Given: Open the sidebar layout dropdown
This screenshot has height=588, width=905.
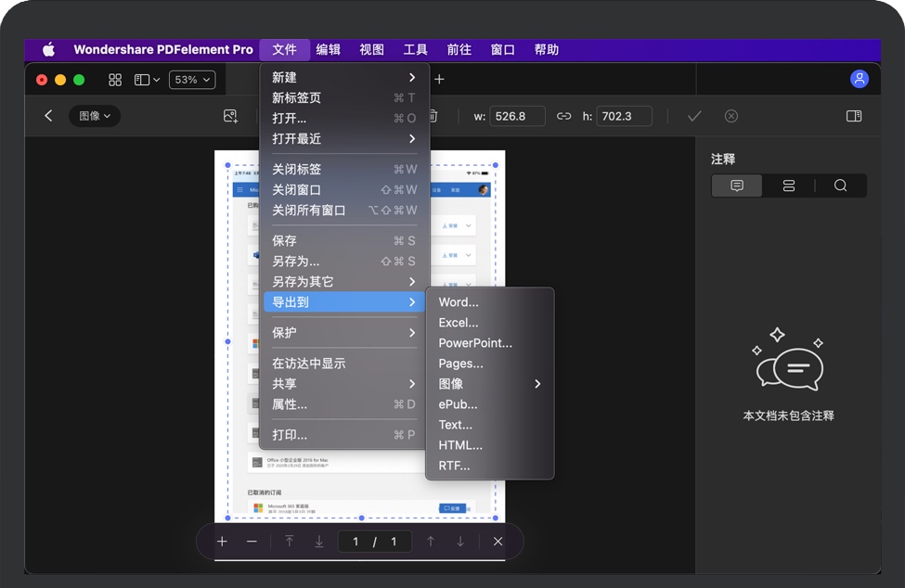Looking at the screenshot, I should pyautogui.click(x=147, y=80).
